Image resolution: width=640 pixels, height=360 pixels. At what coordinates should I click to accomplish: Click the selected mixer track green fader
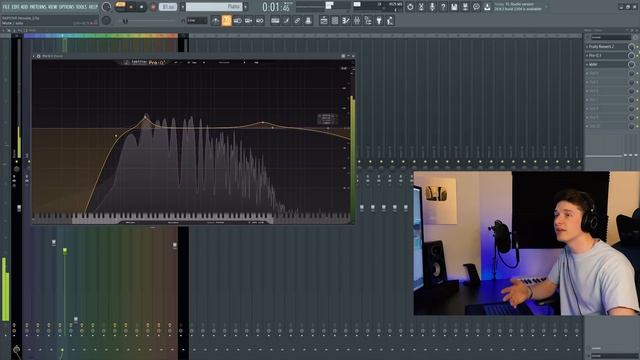click(x=65, y=251)
